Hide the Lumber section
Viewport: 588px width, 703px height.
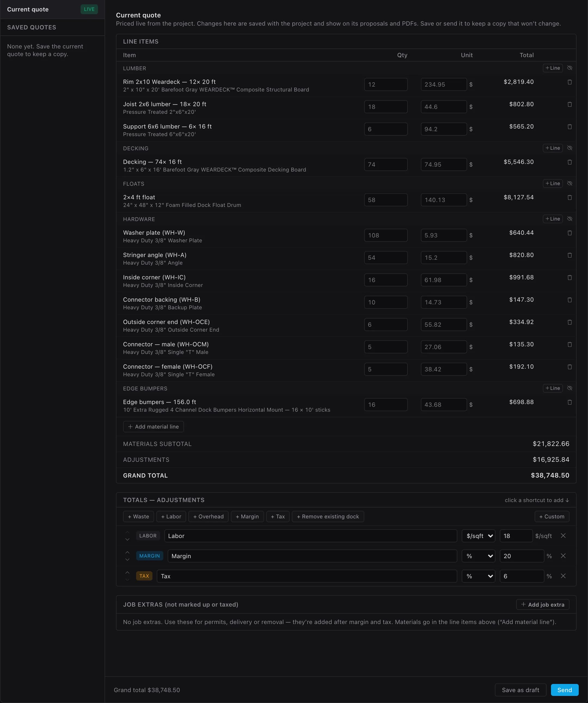tap(569, 68)
